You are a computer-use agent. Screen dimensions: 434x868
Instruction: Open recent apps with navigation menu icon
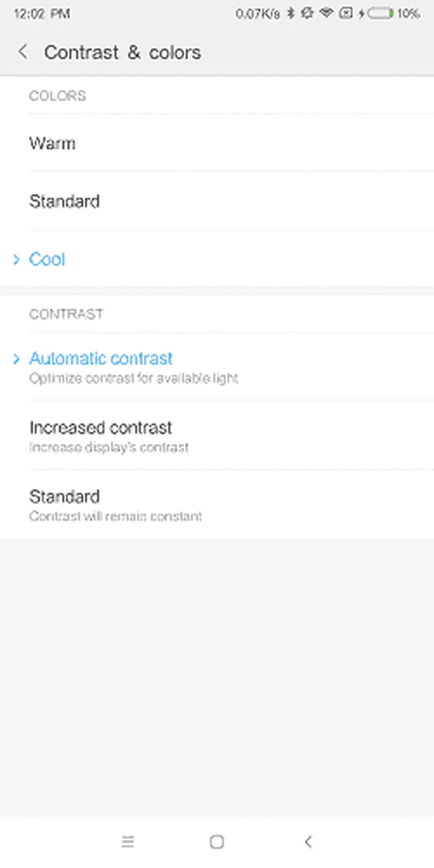[128, 841]
